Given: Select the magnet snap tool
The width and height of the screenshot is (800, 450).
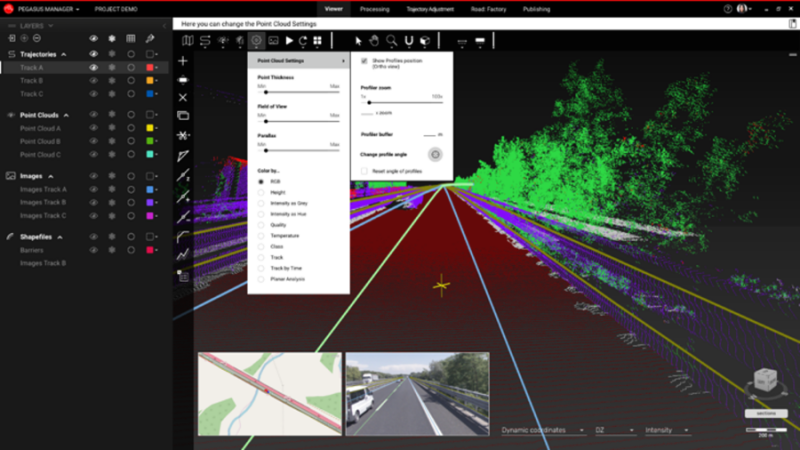Looking at the screenshot, I should (x=409, y=41).
